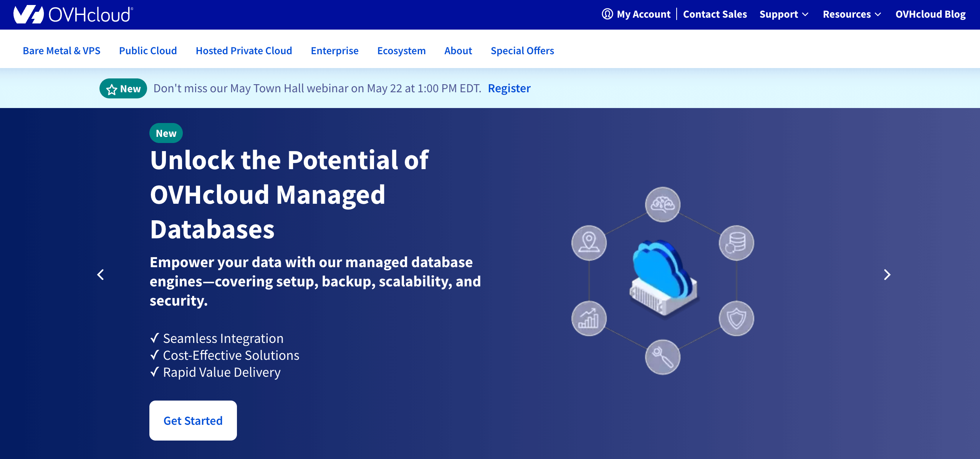This screenshot has width=980, height=459.
Task: Click the Register link for webinar
Action: 510,88
